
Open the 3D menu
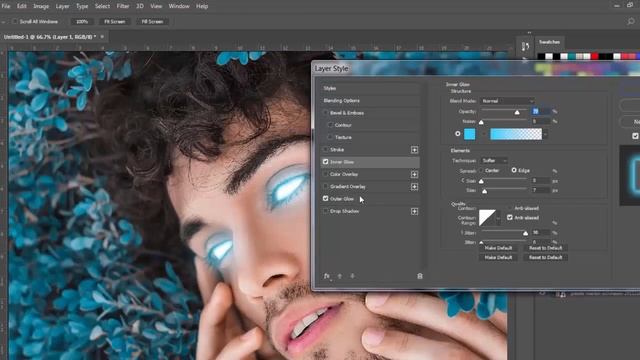coord(140,6)
